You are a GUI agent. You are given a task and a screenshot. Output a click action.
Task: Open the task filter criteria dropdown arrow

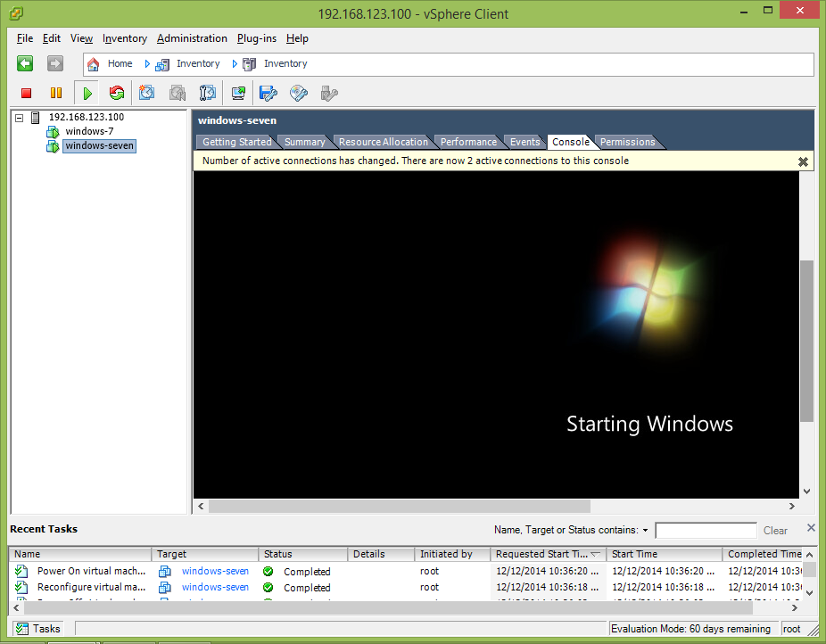(645, 530)
